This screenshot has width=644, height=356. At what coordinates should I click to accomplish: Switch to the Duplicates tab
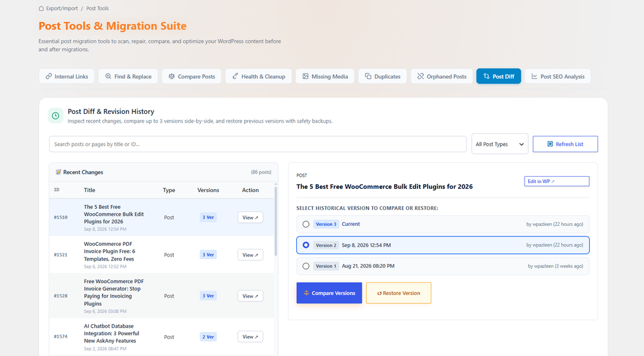point(382,76)
